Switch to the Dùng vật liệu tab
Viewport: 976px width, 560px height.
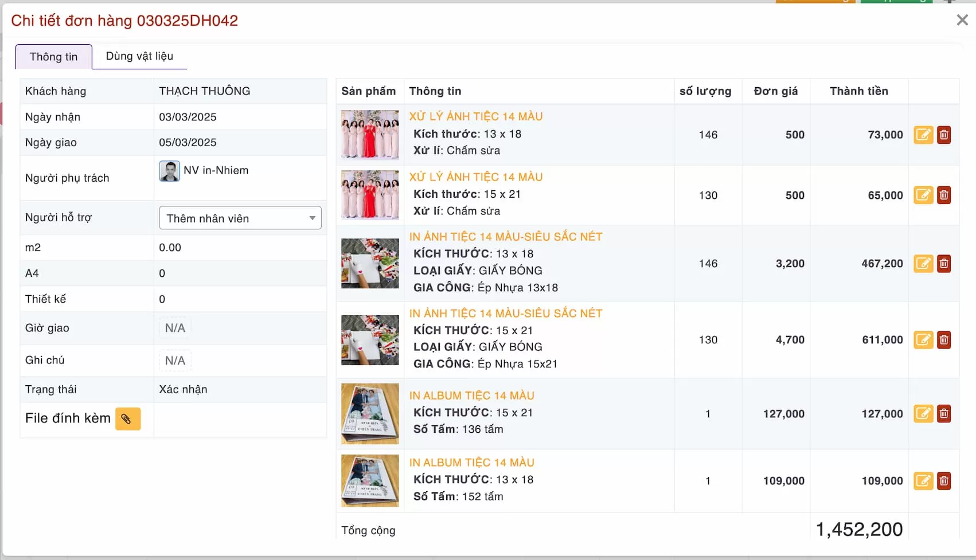click(139, 56)
